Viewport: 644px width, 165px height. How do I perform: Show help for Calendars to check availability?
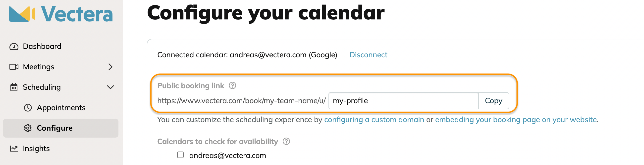(x=286, y=142)
